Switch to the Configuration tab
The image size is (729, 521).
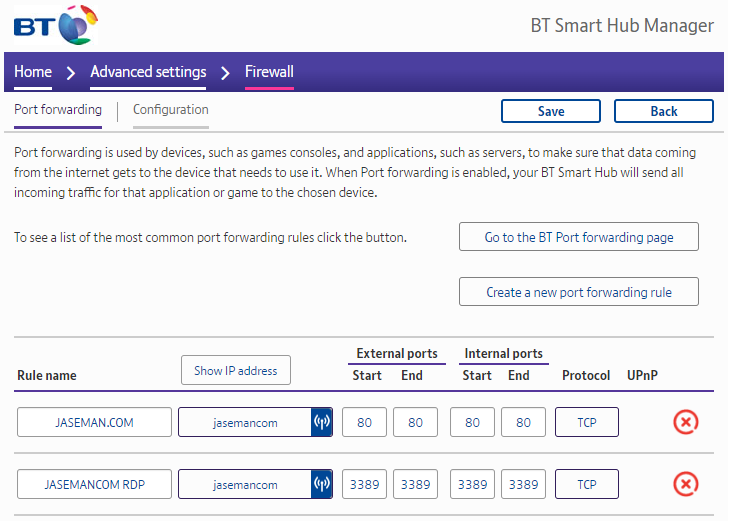(171, 110)
